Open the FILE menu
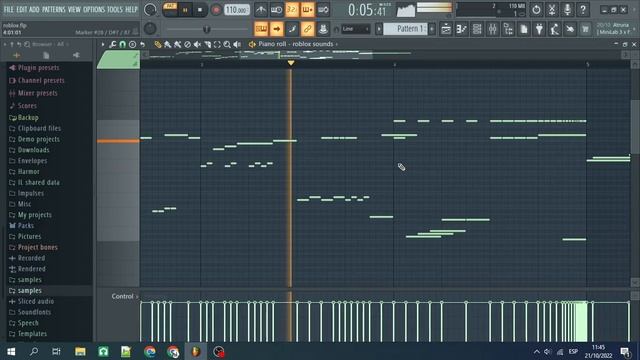 pos(8,9)
